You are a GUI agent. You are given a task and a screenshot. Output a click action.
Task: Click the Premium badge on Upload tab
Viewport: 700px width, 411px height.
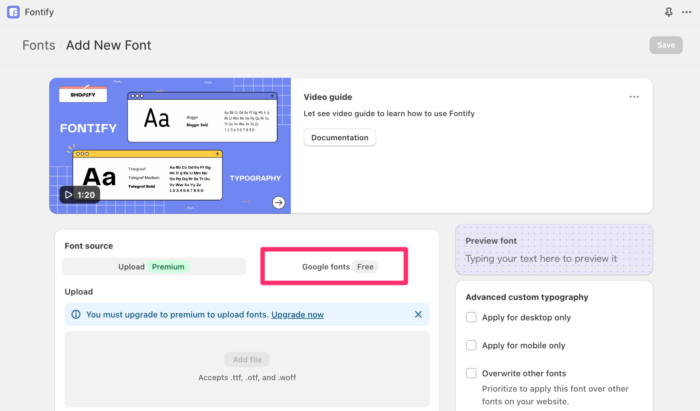(168, 266)
